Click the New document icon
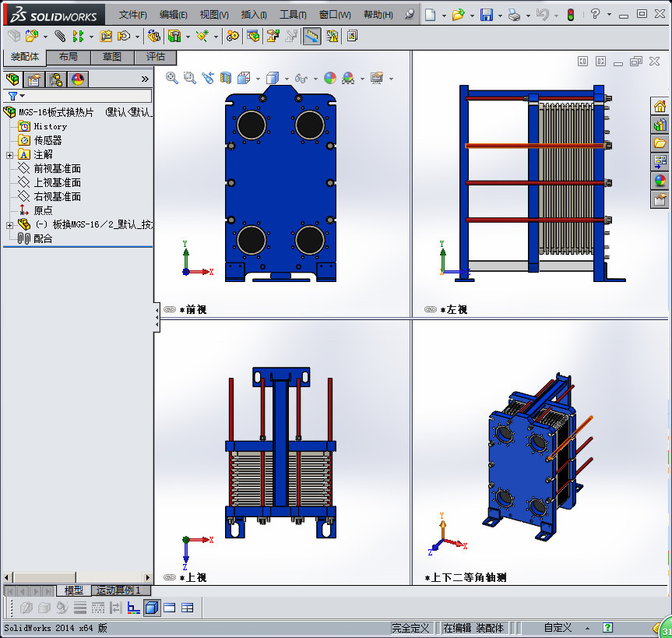Image resolution: width=672 pixels, height=638 pixels. tap(430, 15)
